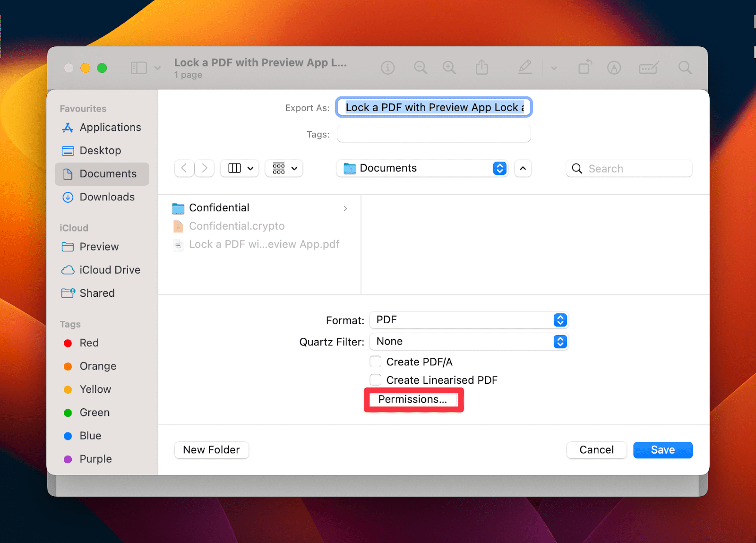Click the window title 'Lock a PDF with Preview App L...'

pos(260,62)
